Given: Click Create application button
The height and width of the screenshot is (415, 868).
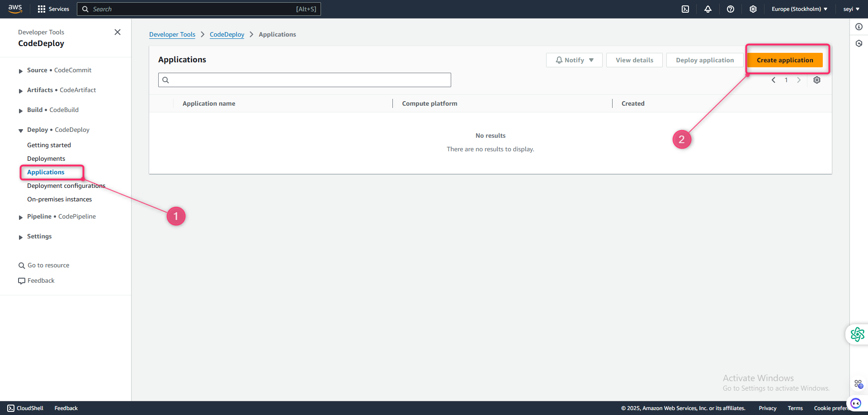Looking at the screenshot, I should point(785,60).
